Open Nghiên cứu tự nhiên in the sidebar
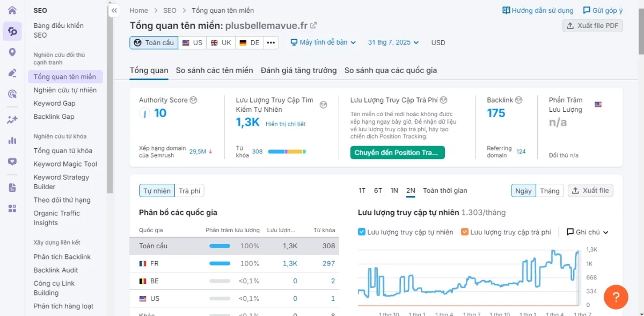The image size is (644, 316). [65, 90]
